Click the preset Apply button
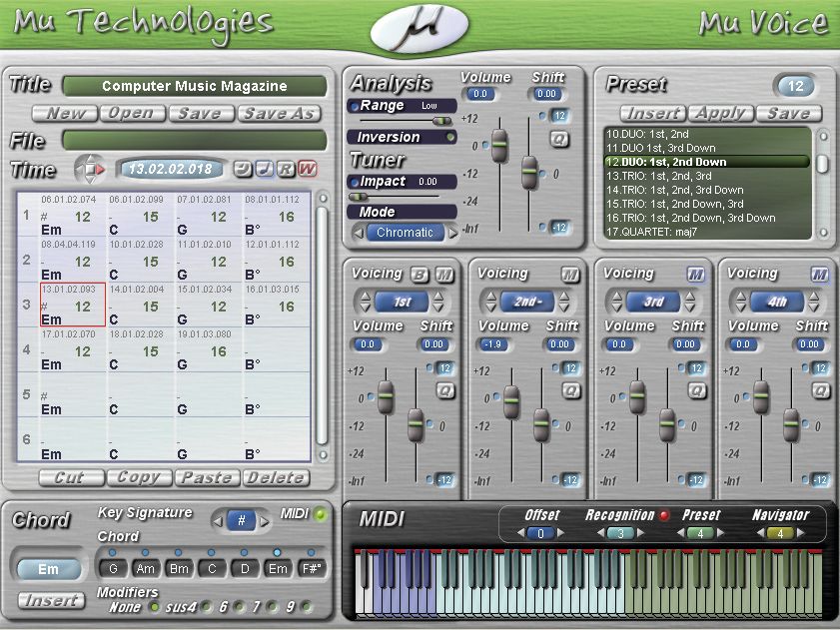The image size is (840, 630). [x=721, y=114]
